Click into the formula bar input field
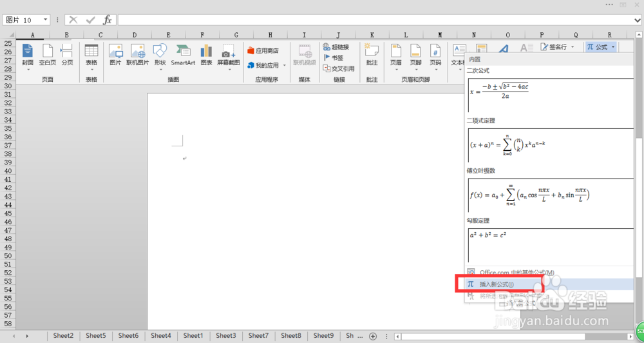The width and height of the screenshot is (644, 343). click(x=375, y=20)
